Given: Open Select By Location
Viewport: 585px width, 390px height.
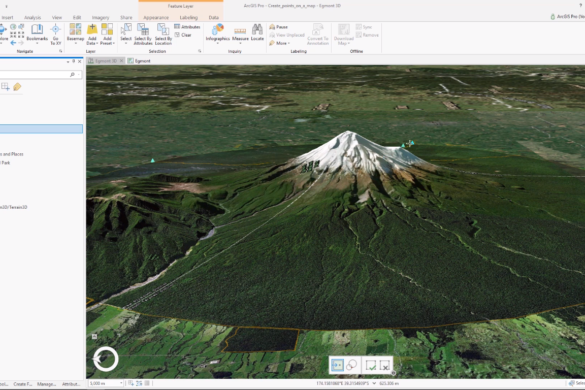Looking at the screenshot, I should click(x=163, y=34).
